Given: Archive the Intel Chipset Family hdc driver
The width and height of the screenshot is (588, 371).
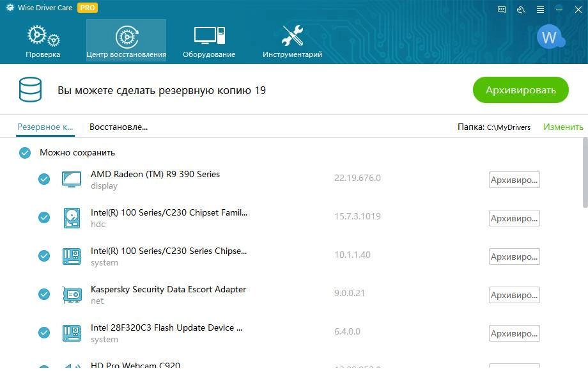Looking at the screenshot, I should [514, 218].
